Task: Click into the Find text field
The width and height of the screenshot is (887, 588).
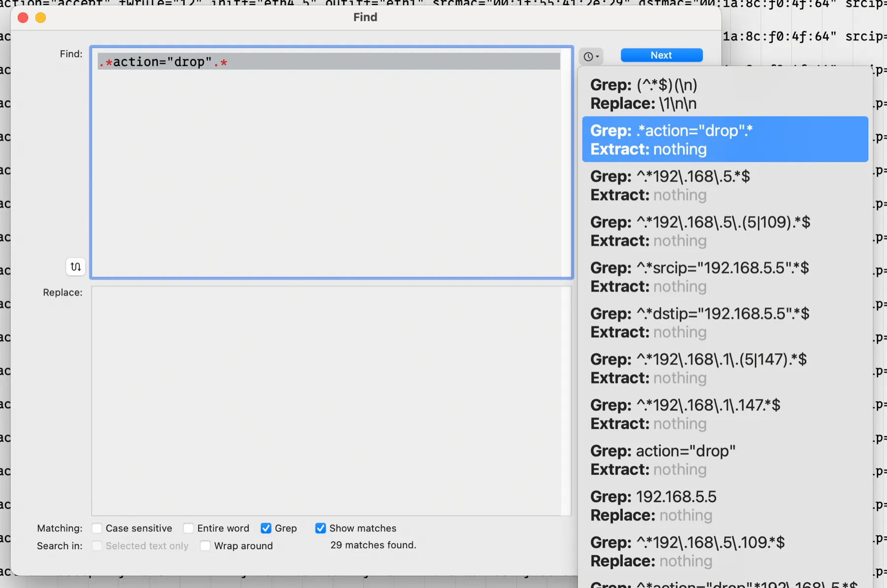Action: click(330, 163)
